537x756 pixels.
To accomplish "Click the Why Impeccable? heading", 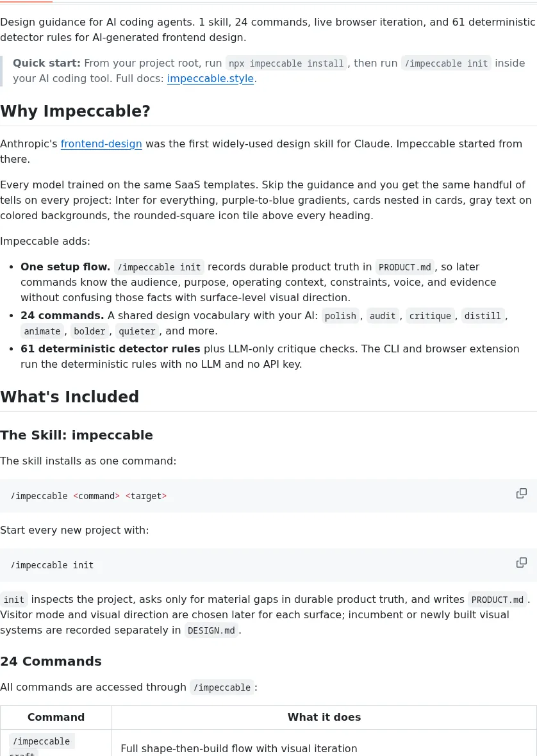I will pos(75,111).
